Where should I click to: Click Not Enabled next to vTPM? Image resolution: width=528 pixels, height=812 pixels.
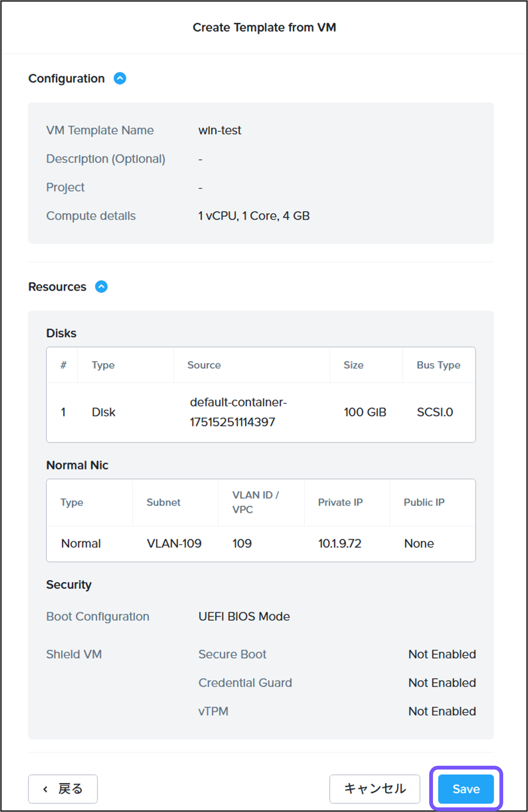(442, 711)
